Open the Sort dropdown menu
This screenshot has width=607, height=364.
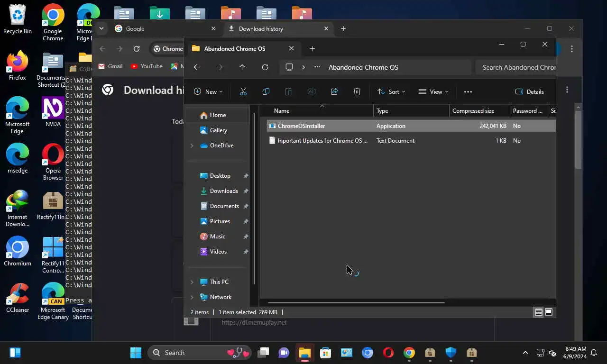[x=391, y=91]
